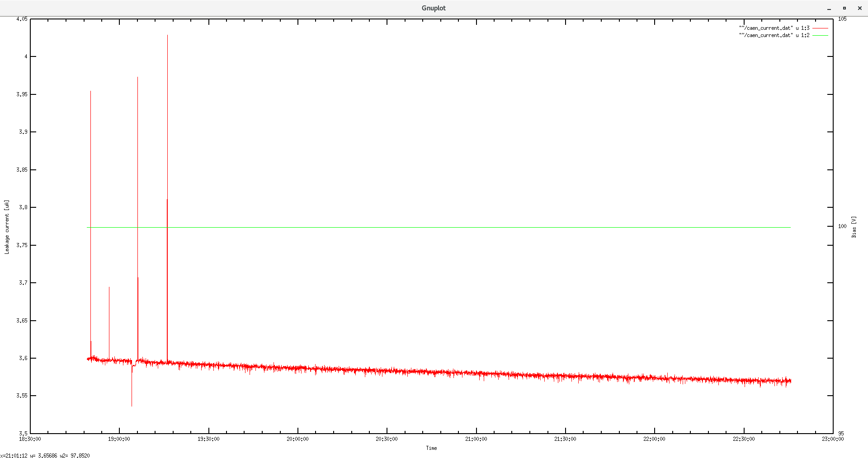Click the 3.65 y-axis tick label
The height and width of the screenshot is (458, 868).
(x=22, y=321)
